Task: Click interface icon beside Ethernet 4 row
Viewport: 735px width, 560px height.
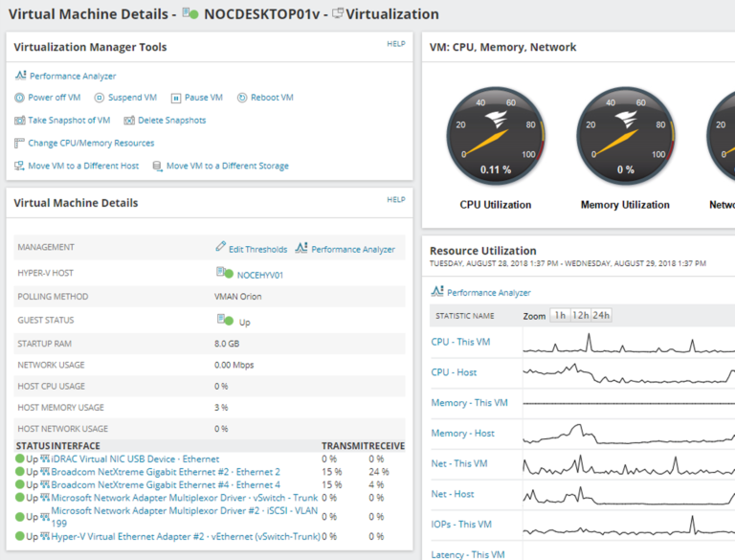Action: tap(45, 484)
